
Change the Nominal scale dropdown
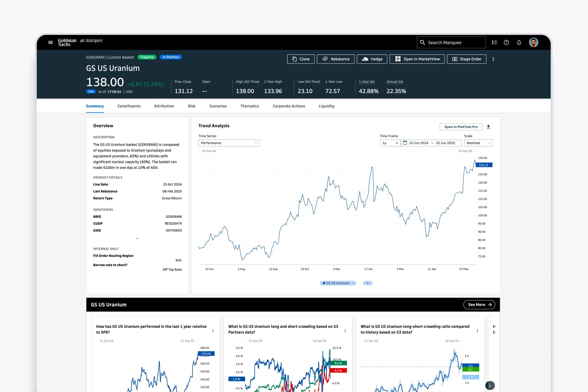pos(478,143)
